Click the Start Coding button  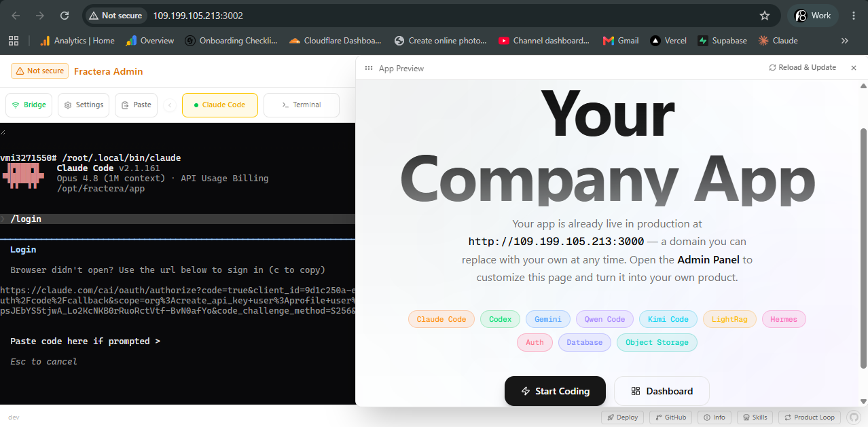555,391
